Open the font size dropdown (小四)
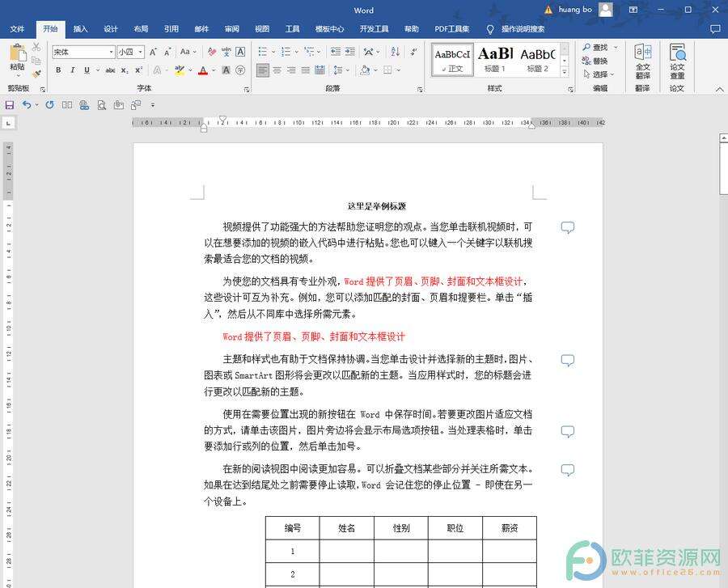The width and height of the screenshot is (728, 588). (140, 52)
